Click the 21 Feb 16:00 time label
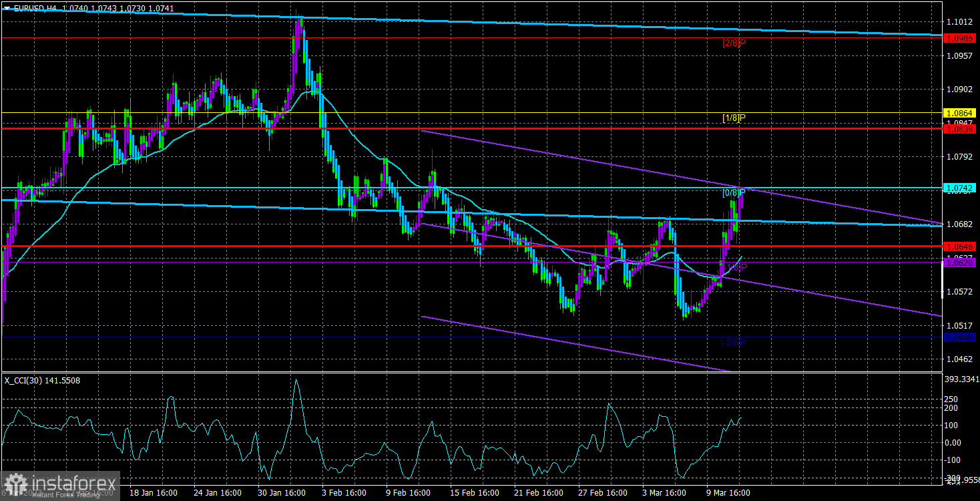Viewport: 980px width, 501px height. click(537, 493)
